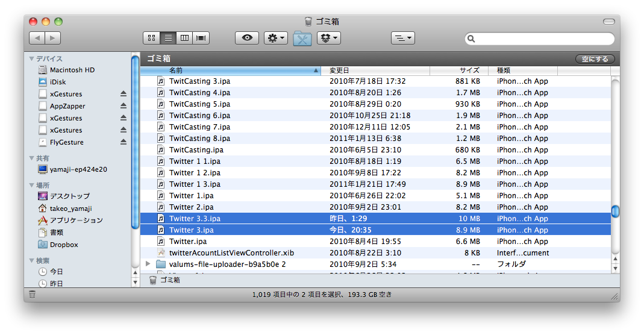Switch to column view
Image resolution: width=644 pixels, height=335 pixels.
[x=184, y=38]
